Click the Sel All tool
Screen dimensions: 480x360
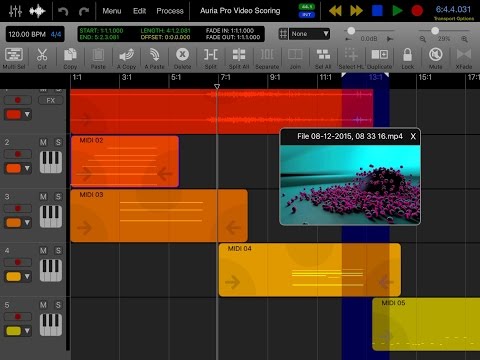(323, 58)
